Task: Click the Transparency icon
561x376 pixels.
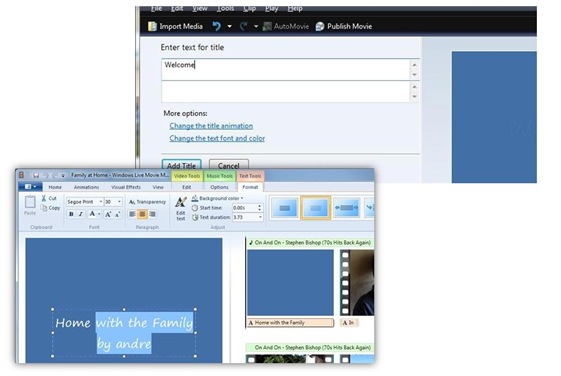Action: (x=132, y=202)
